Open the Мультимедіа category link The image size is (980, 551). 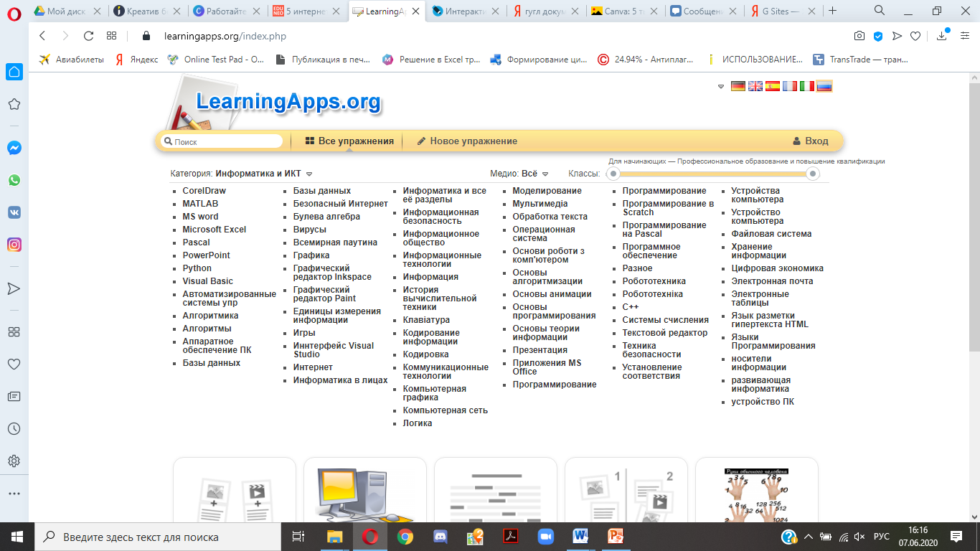[x=540, y=204]
